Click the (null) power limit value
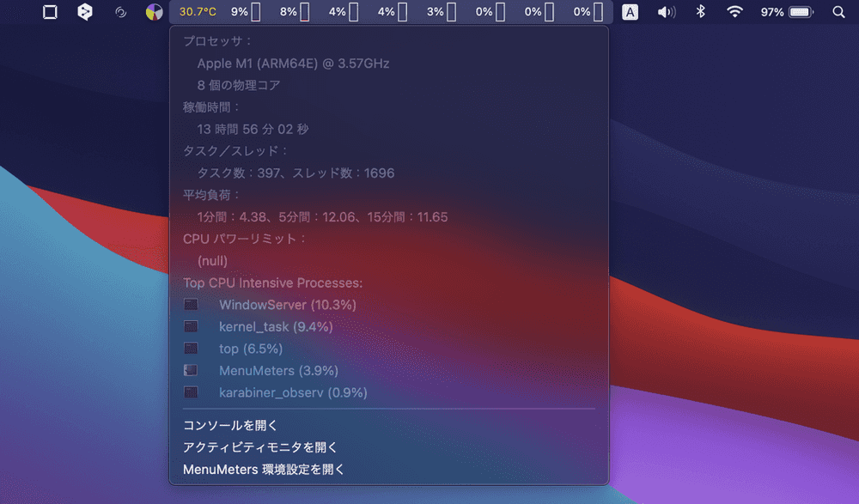 [x=212, y=261]
